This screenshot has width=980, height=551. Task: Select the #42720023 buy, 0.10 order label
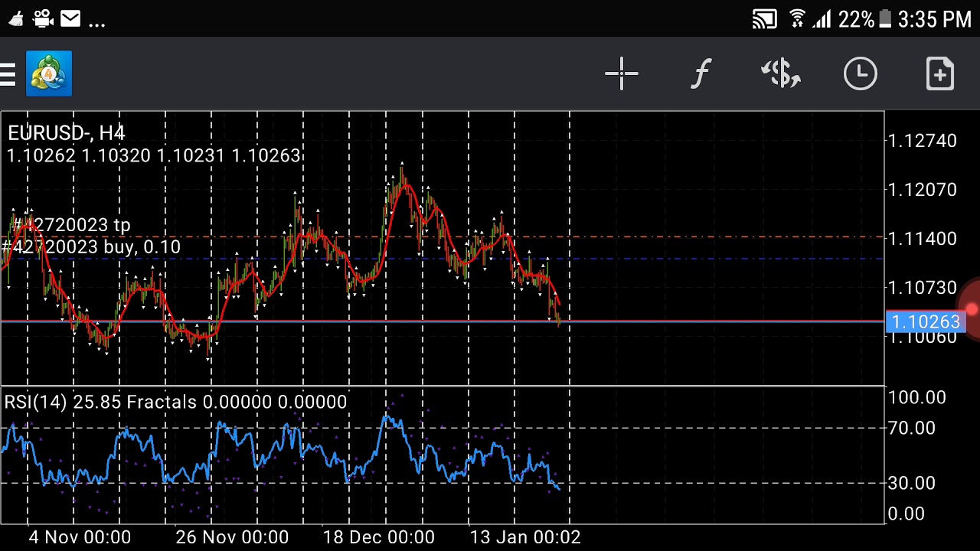[x=91, y=247]
